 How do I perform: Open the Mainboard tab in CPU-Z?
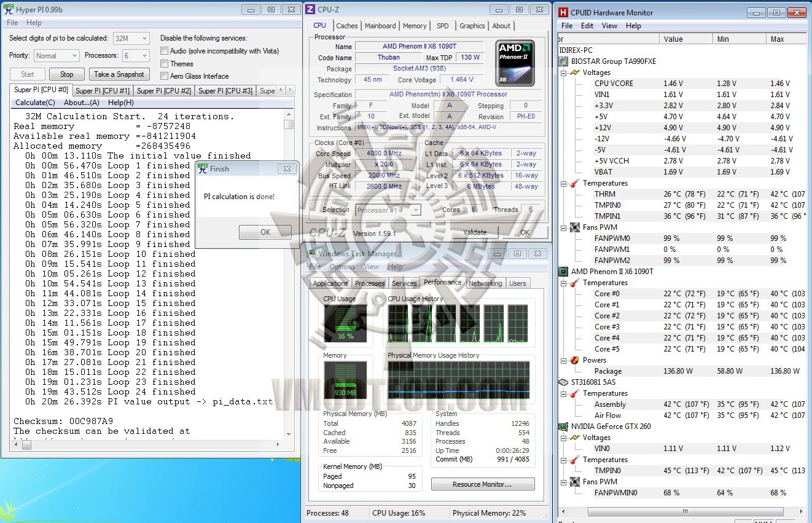coord(380,26)
